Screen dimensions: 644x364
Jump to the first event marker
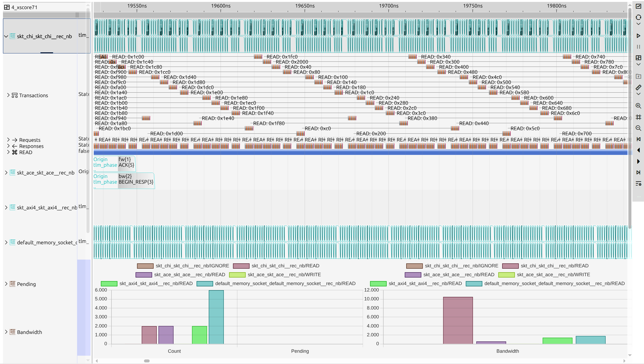[638, 139]
